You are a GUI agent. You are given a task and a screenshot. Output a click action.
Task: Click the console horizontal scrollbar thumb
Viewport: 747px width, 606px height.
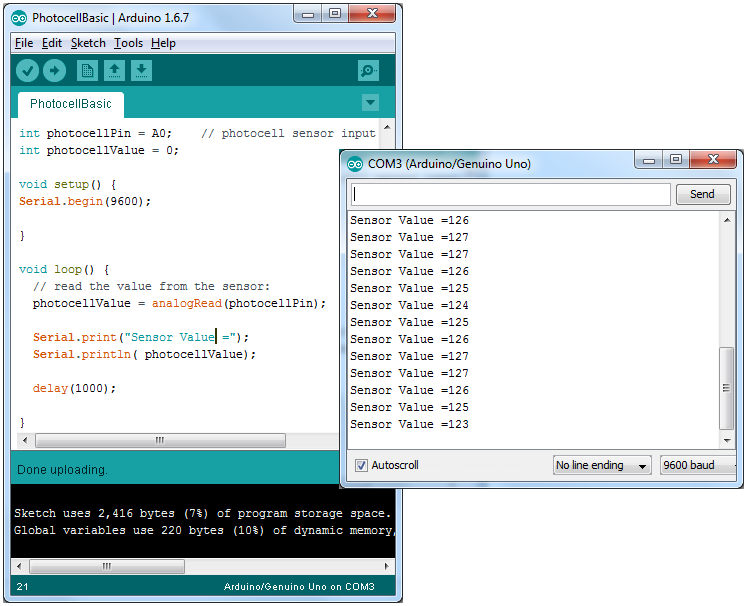tap(107, 566)
